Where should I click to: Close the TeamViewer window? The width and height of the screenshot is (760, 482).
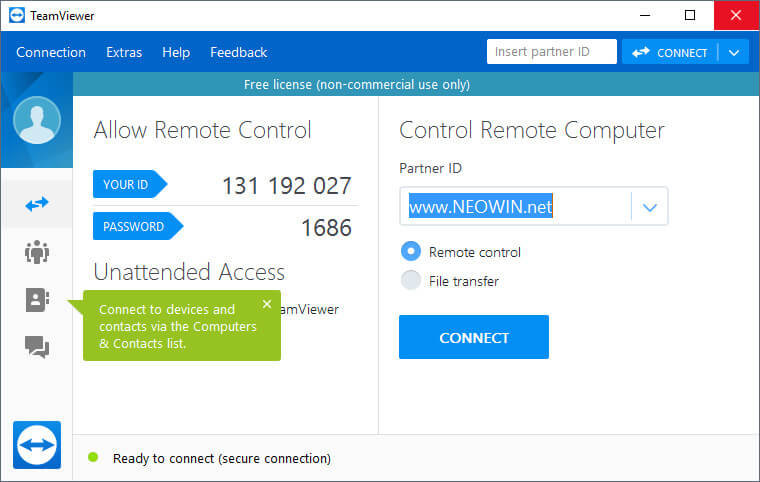736,16
